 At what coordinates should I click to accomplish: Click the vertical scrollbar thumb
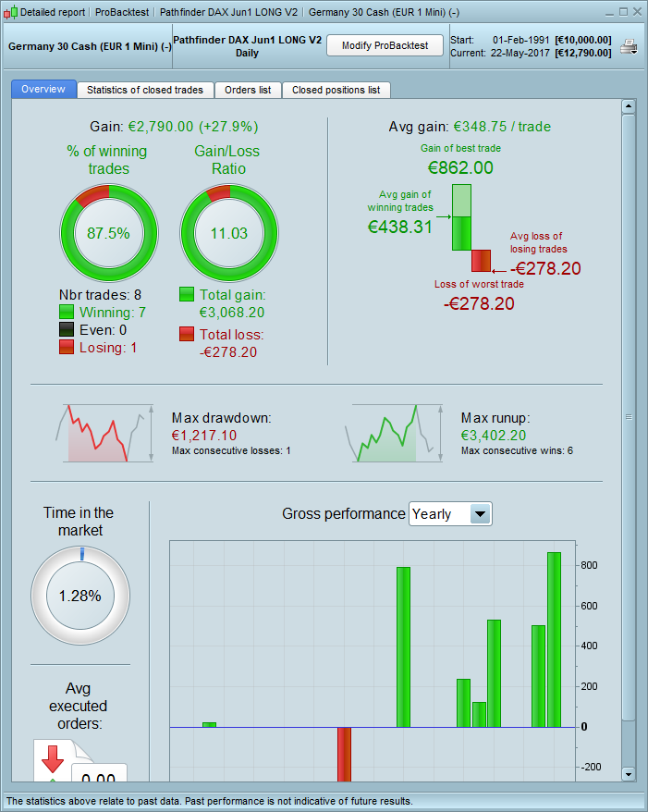point(629,417)
